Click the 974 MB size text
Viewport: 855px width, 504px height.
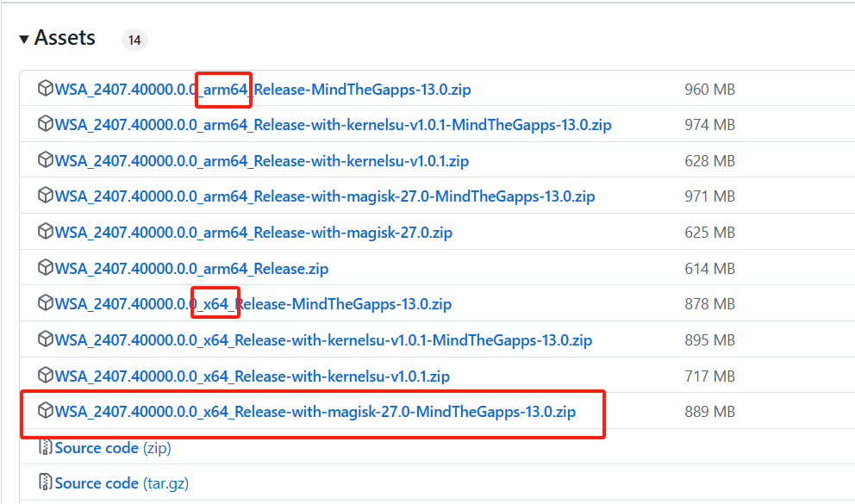[x=710, y=125]
